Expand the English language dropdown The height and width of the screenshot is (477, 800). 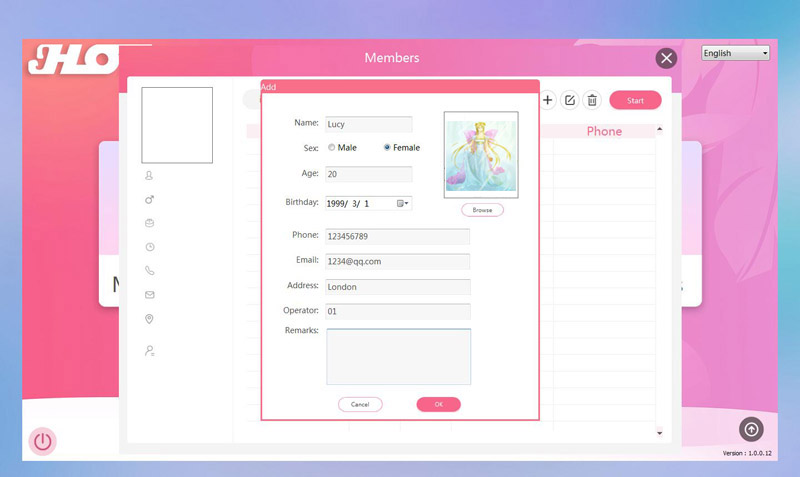735,53
